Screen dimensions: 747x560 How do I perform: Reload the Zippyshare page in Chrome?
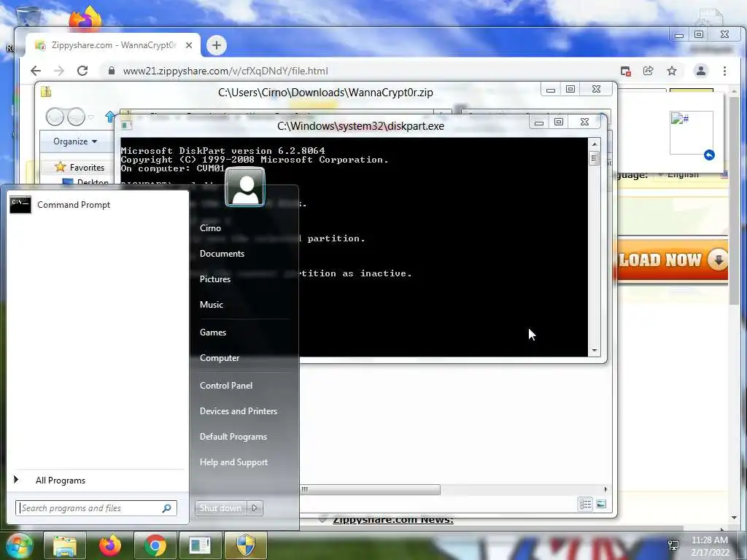(x=82, y=71)
